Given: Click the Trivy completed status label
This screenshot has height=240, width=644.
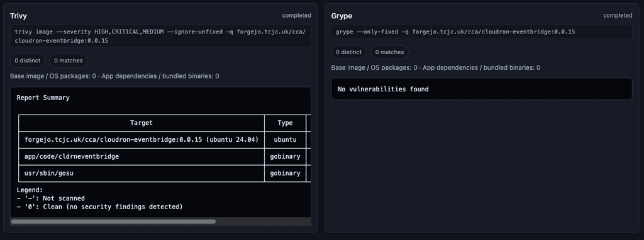Looking at the screenshot, I should pyautogui.click(x=297, y=16).
